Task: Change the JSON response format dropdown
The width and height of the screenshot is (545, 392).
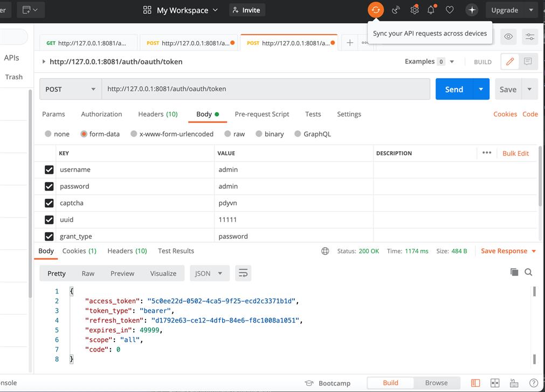Action: point(210,273)
